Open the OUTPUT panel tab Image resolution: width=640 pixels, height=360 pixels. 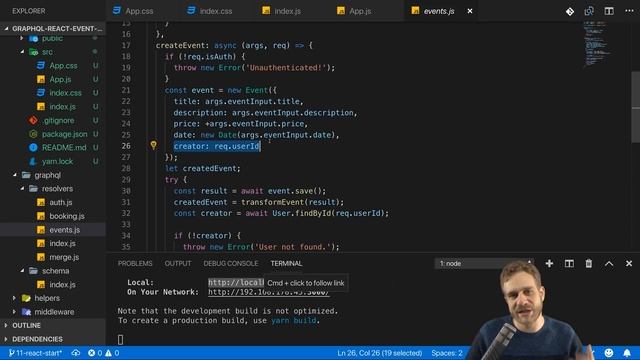[178, 264]
